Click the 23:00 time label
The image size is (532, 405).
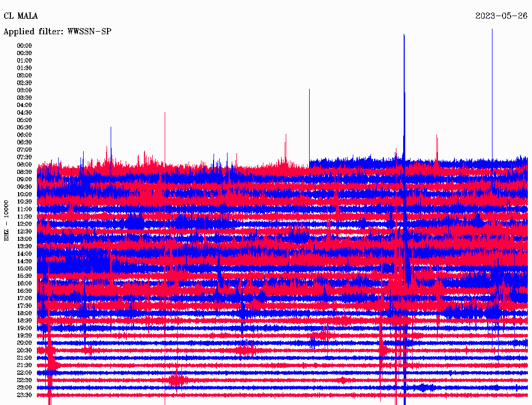pyautogui.click(x=24, y=388)
